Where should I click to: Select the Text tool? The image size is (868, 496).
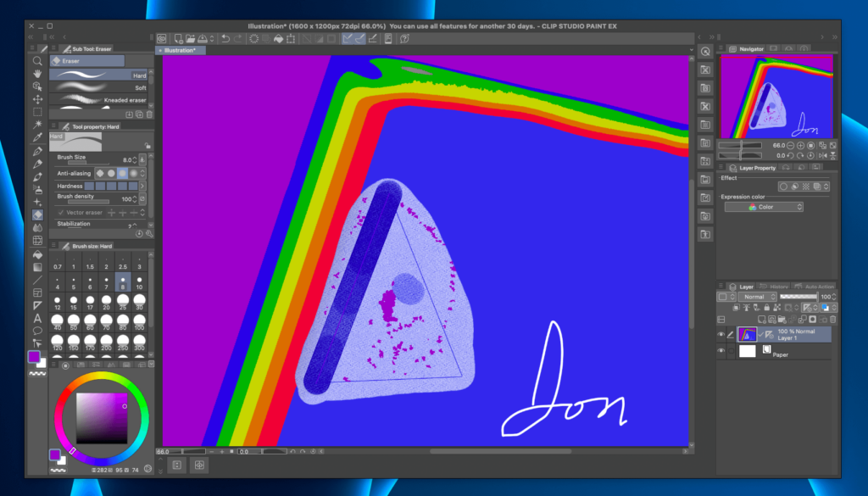(x=37, y=318)
